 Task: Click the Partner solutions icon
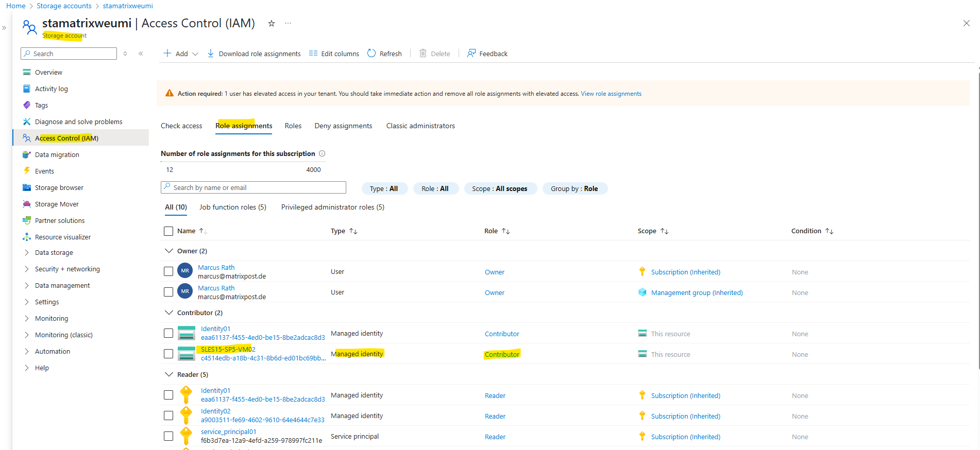27,220
